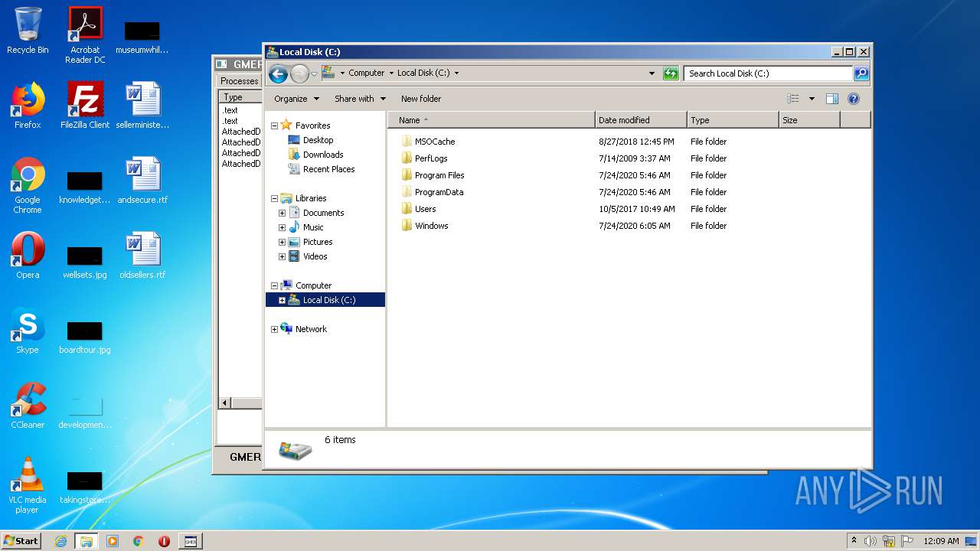Click the Back navigation arrow in Explorer
980x551 pixels.
coord(278,73)
